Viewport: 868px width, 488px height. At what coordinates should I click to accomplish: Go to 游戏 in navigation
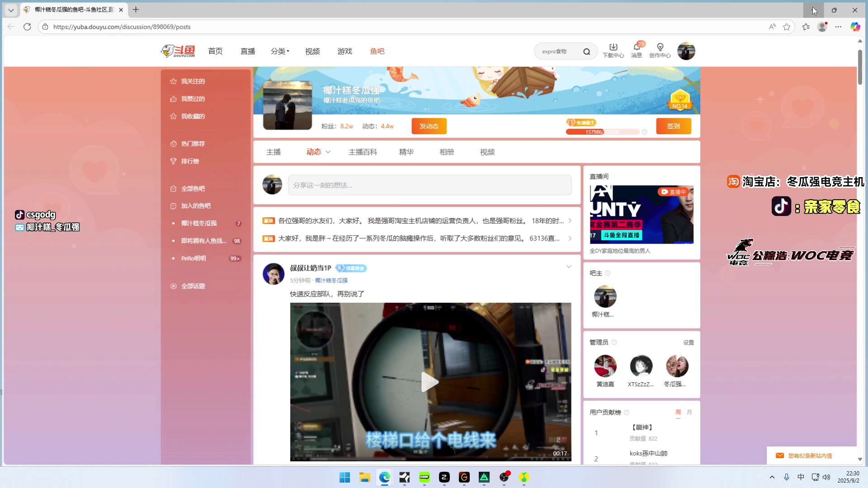pos(344,52)
